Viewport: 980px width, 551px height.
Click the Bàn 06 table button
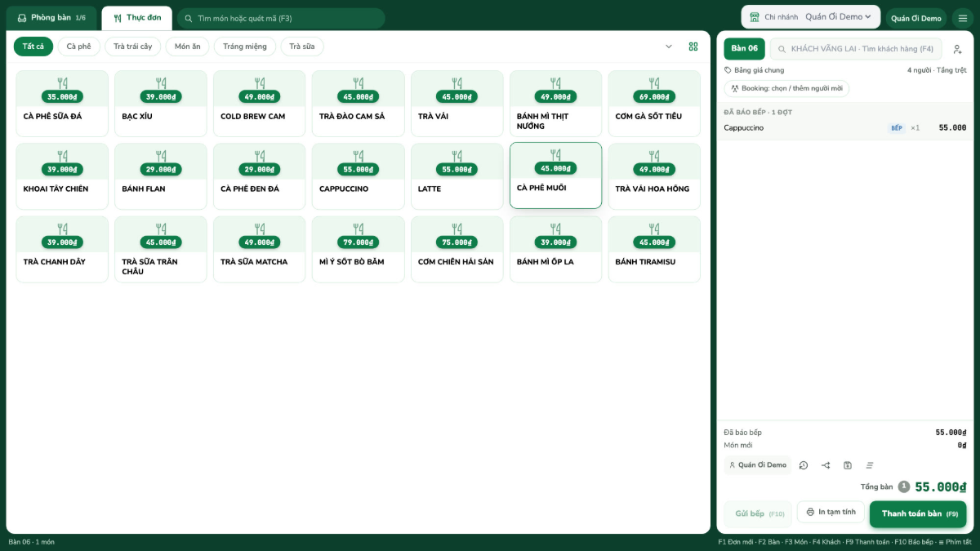click(745, 49)
